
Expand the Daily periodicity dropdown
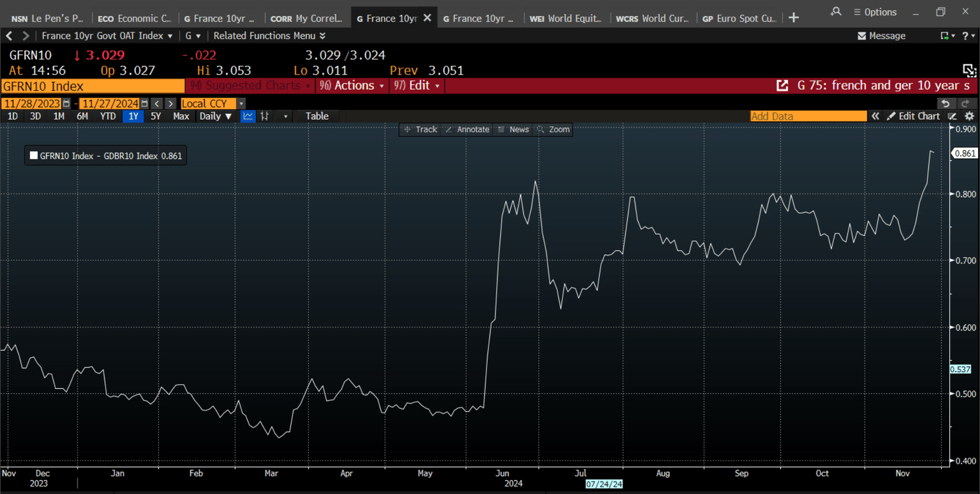216,116
